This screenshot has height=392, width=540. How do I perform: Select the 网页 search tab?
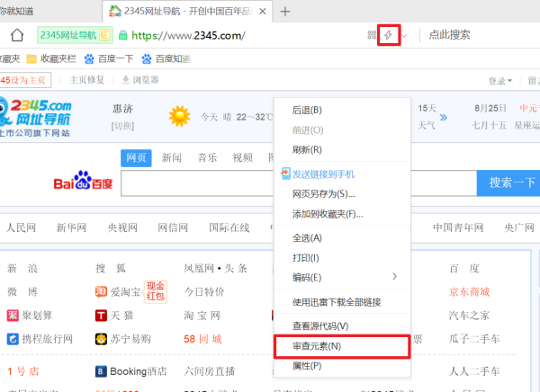click(136, 158)
